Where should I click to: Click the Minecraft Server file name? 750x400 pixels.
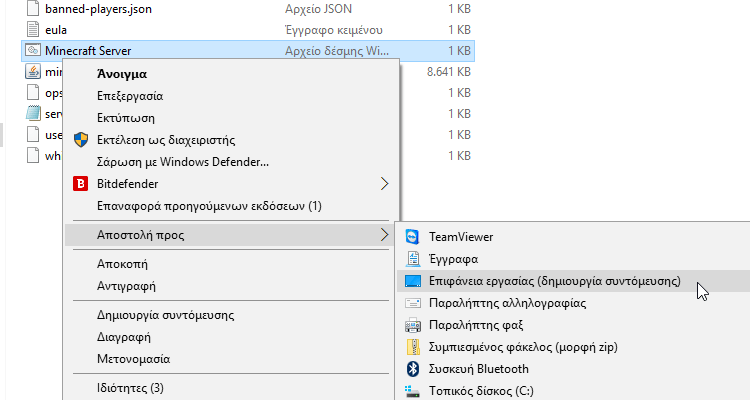tap(88, 51)
